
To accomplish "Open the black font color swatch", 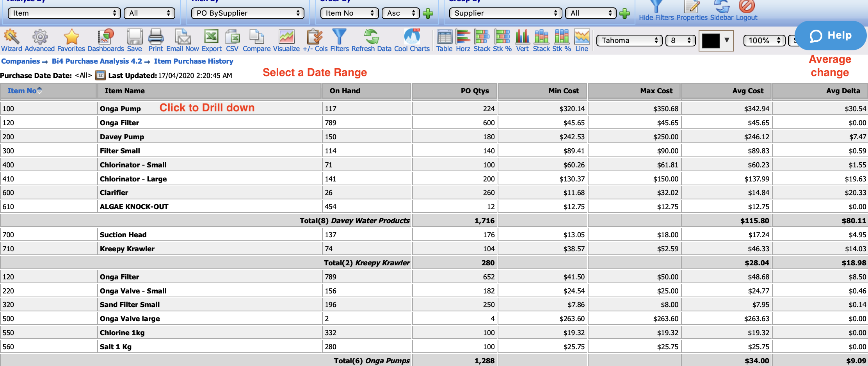I will [x=715, y=40].
